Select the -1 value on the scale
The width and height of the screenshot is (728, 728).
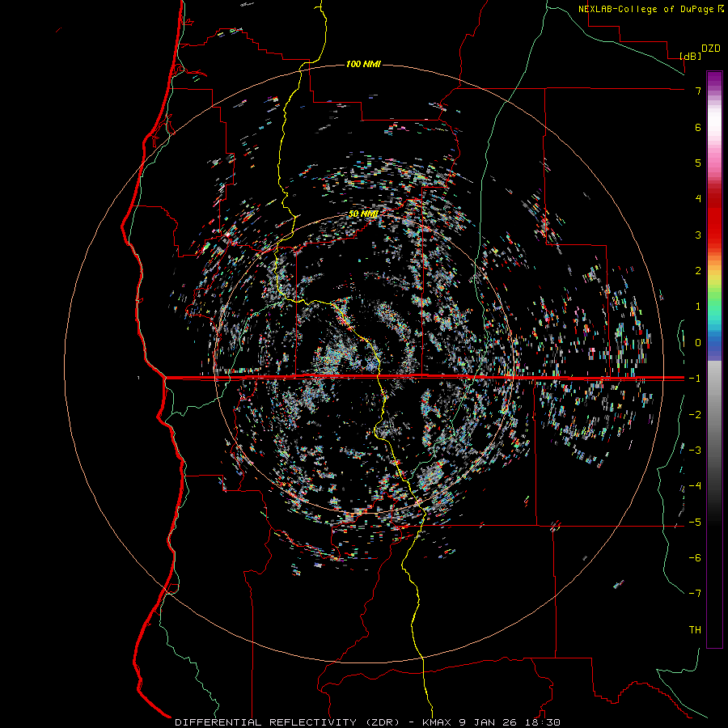tap(695, 379)
